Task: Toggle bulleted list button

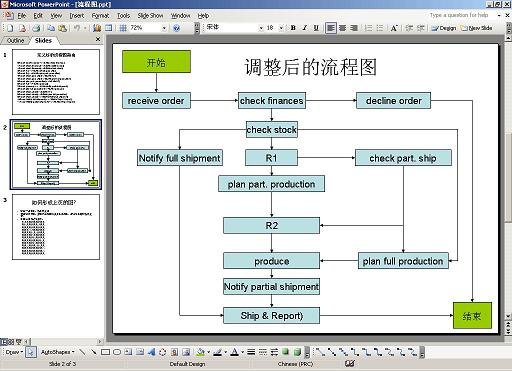Action: click(x=380, y=28)
